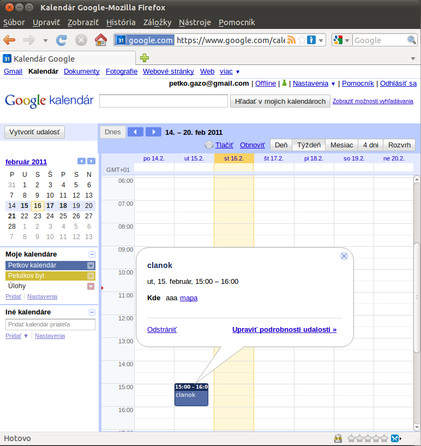Click the Odstrániť link in popup
Screen dimensions: 421x446
pos(162,330)
